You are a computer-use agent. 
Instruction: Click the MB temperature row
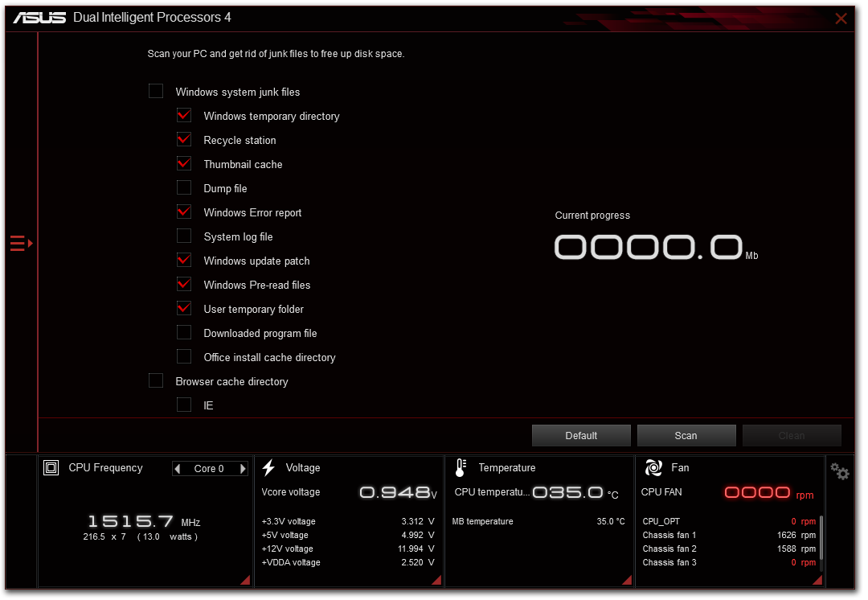click(538, 521)
